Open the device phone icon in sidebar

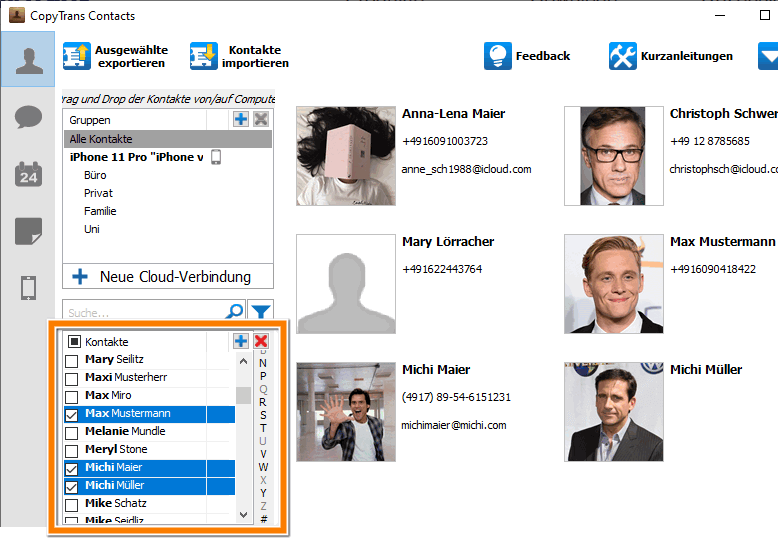point(28,287)
